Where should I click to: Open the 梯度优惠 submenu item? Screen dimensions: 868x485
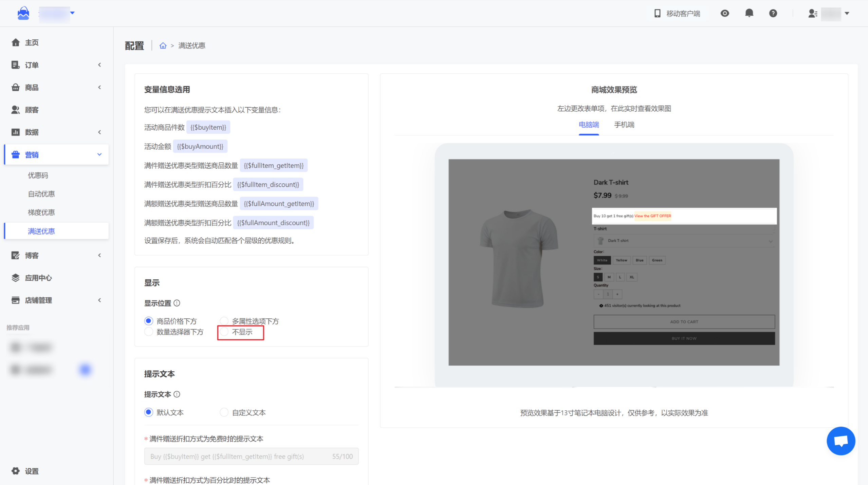point(41,212)
